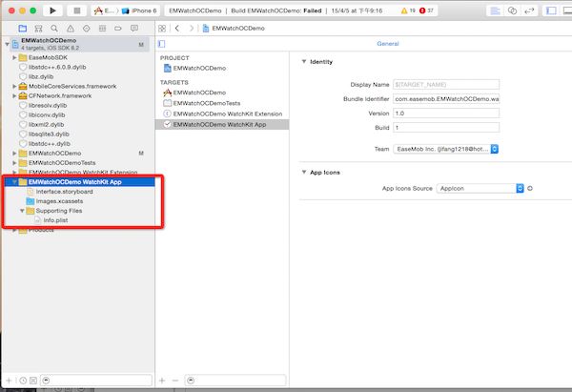Select the Find navigator tab

[54, 28]
